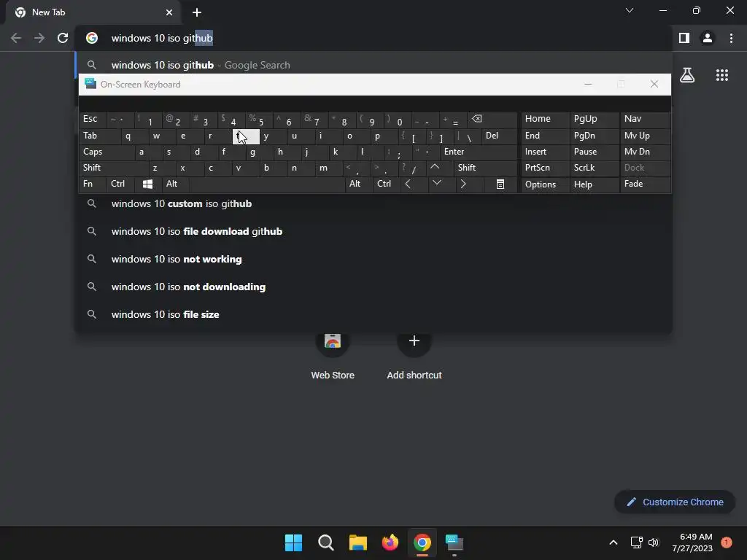Click the highlighted t key

246,136
